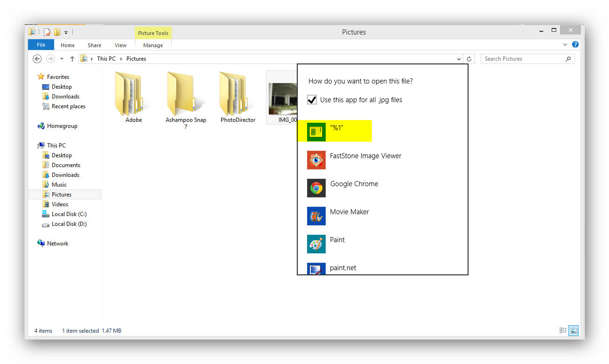Switch to Large icons view in the status bar
Viewport: 609px width, 364px height.
pyautogui.click(x=574, y=330)
